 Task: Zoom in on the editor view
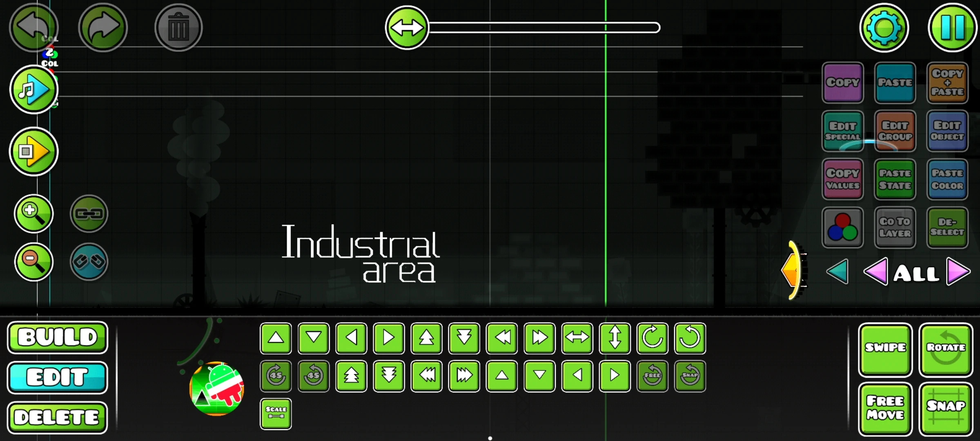[34, 213]
